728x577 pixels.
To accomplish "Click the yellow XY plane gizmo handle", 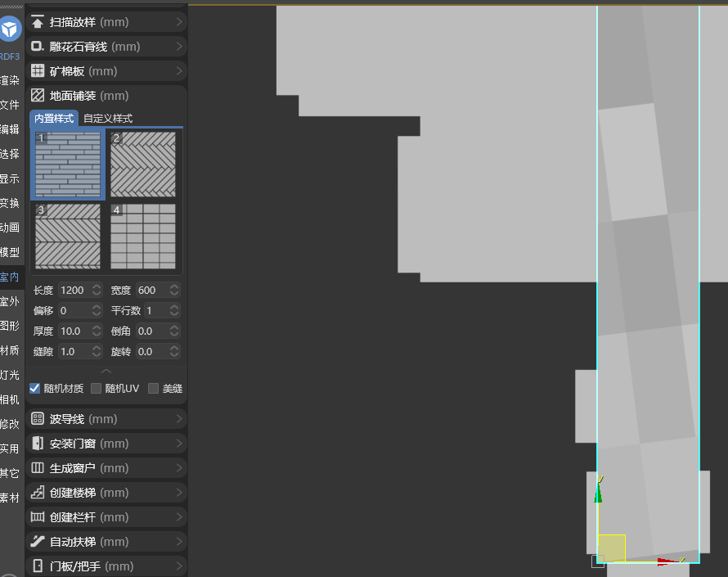I will 612,548.
